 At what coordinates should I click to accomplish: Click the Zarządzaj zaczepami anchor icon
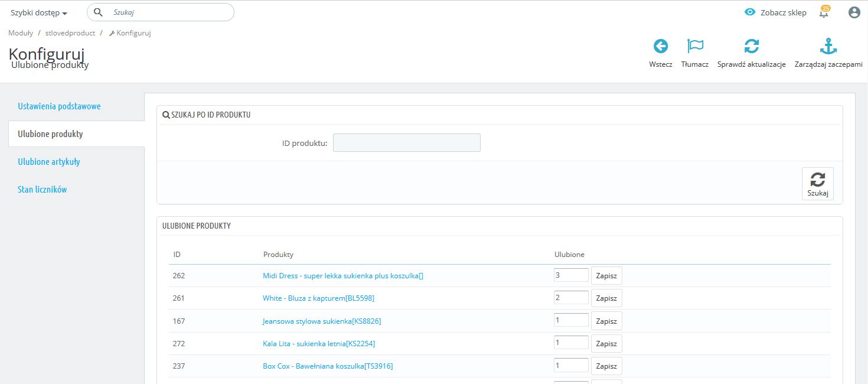pos(828,46)
